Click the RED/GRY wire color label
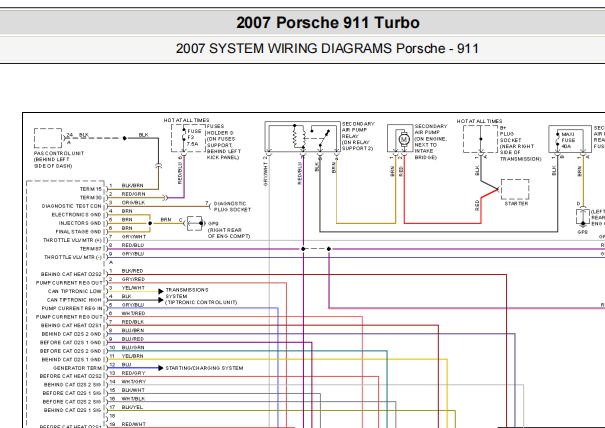605x428 pixels. click(x=133, y=373)
